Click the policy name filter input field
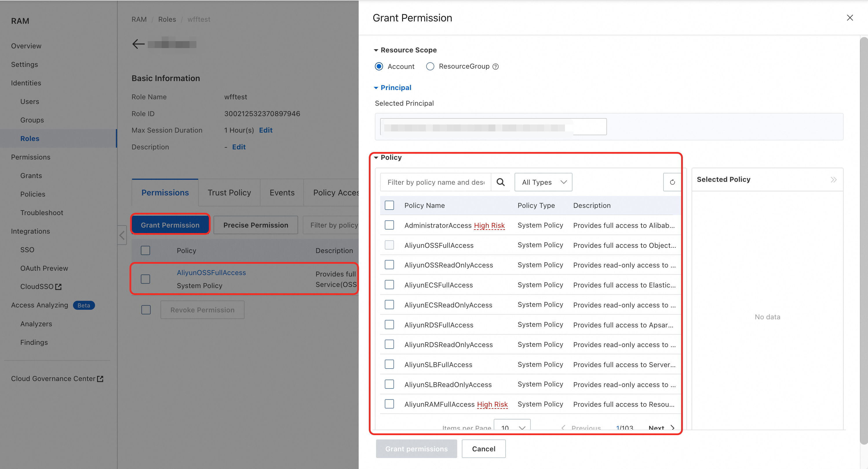This screenshot has width=868, height=469. click(x=435, y=182)
